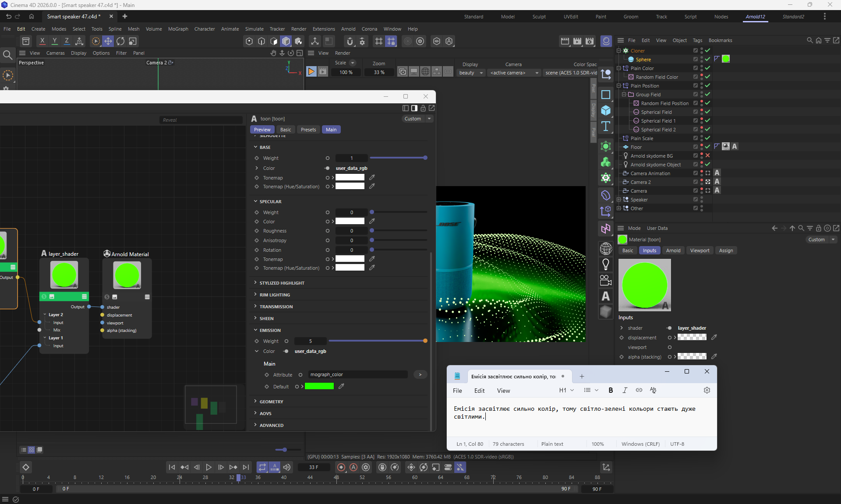Click the Assign tab button in material
841x504 pixels.
tap(725, 250)
